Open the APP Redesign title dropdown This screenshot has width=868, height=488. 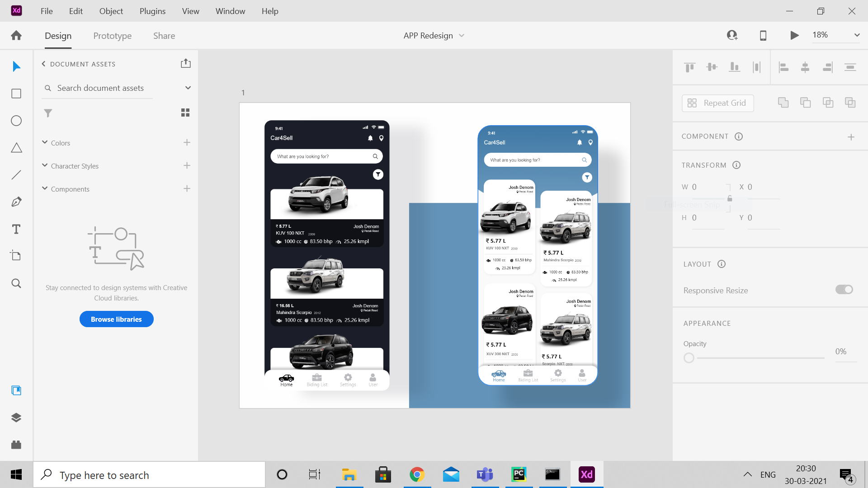point(462,36)
